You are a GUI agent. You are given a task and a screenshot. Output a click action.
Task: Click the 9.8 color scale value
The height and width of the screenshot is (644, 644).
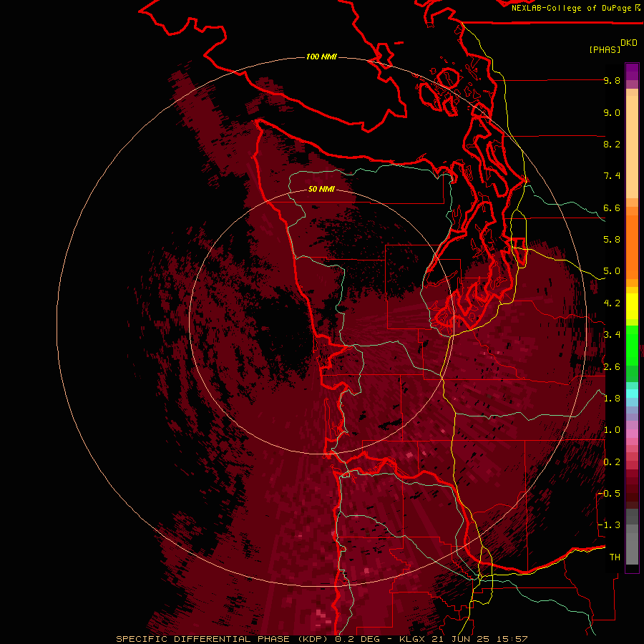(612, 80)
